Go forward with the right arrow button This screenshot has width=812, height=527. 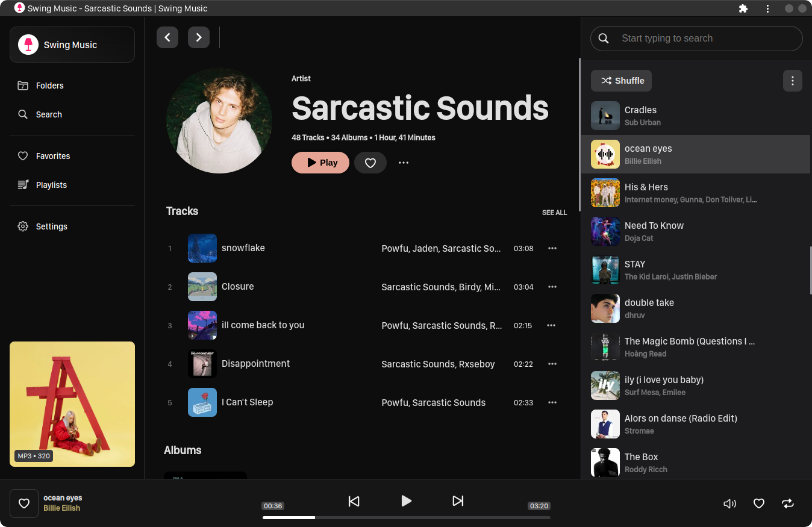point(199,37)
